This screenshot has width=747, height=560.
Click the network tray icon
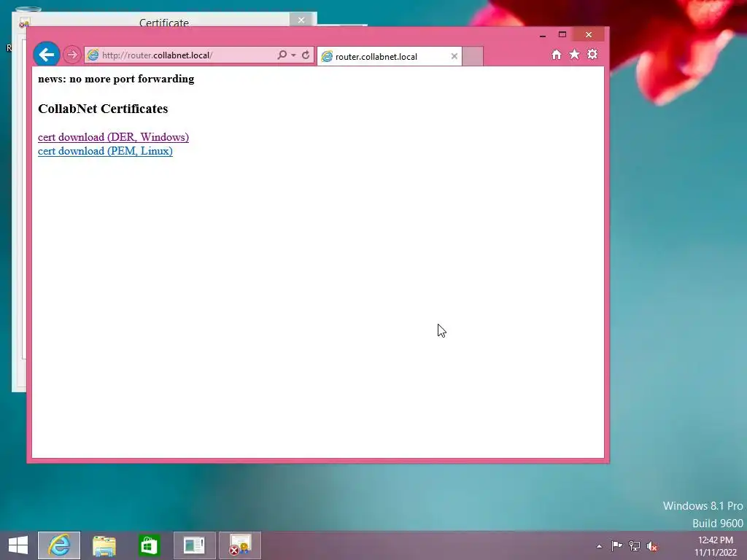coord(635,545)
